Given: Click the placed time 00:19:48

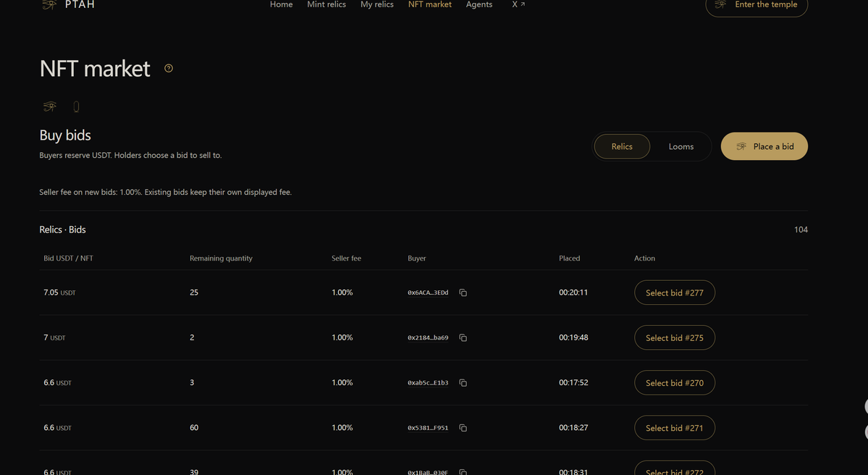Looking at the screenshot, I should point(573,337).
